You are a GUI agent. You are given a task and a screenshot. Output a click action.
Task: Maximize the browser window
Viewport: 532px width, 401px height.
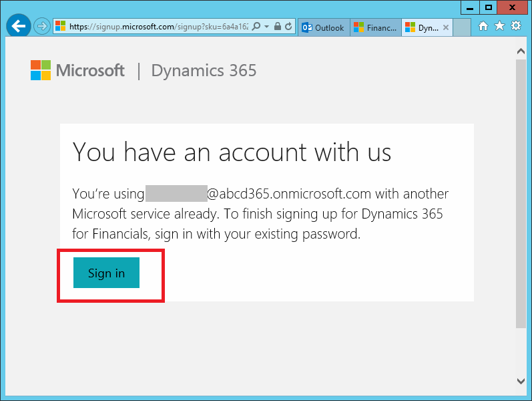pos(488,7)
